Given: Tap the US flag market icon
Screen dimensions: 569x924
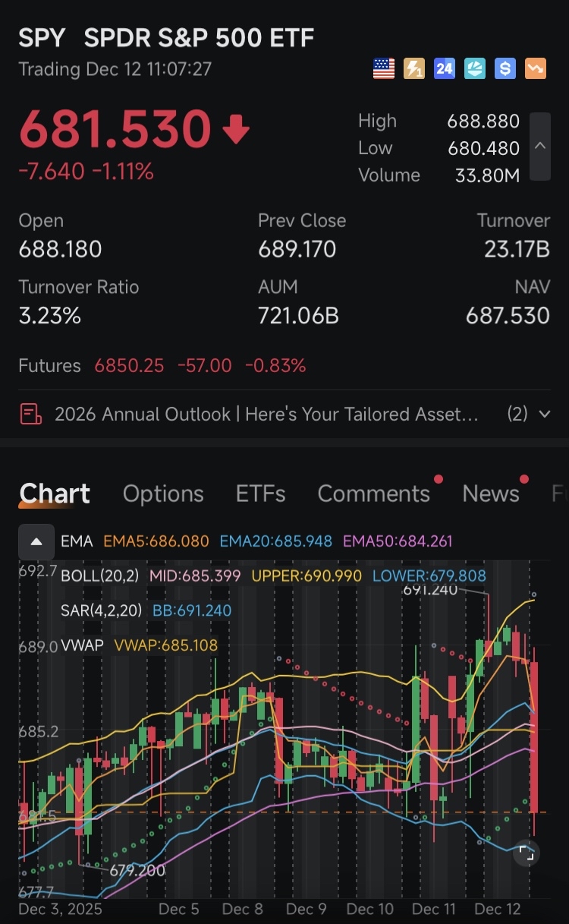Looking at the screenshot, I should [384, 69].
